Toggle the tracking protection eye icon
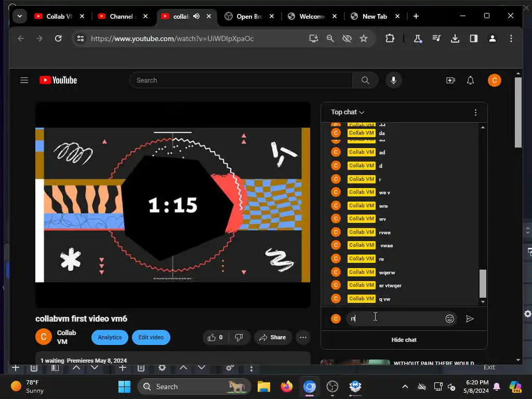This screenshot has width=532, height=399. (x=347, y=38)
